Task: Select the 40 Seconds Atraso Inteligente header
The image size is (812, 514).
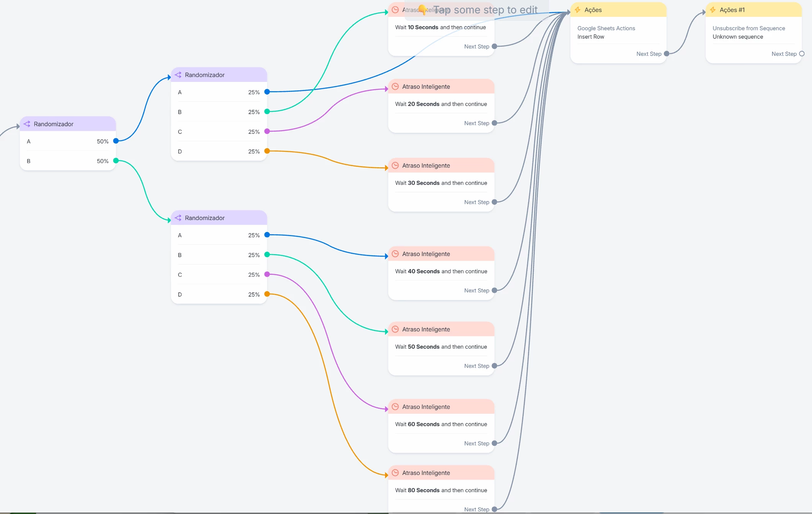Action: (x=441, y=254)
